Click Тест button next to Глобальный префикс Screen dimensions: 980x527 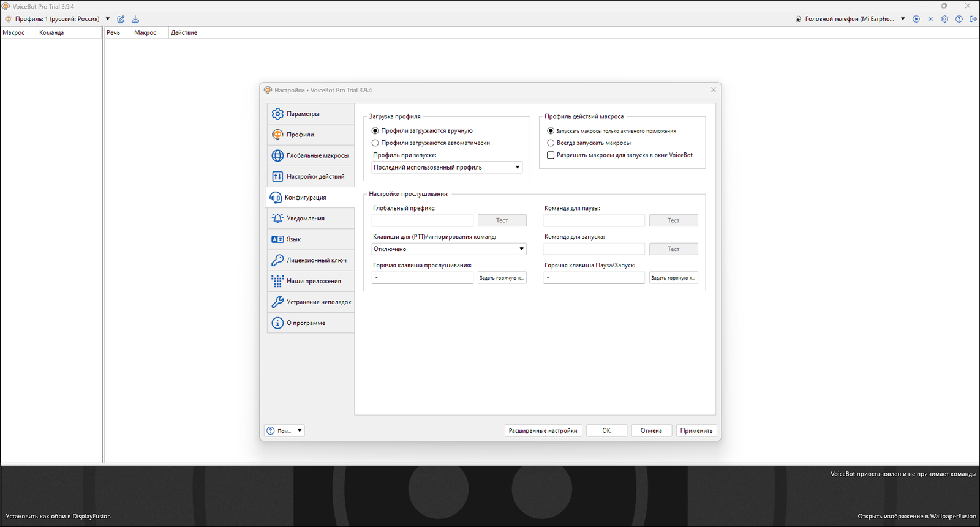click(x=502, y=220)
